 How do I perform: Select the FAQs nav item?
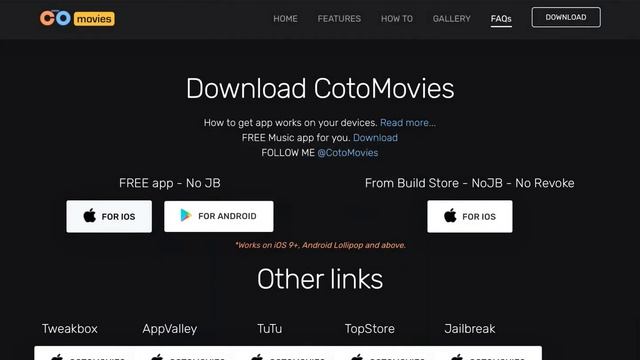[501, 19]
